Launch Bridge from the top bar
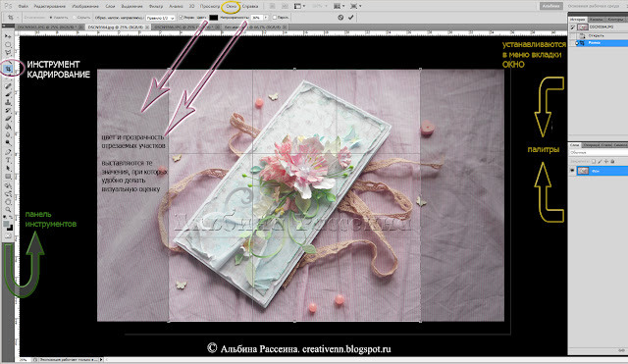 273,6
